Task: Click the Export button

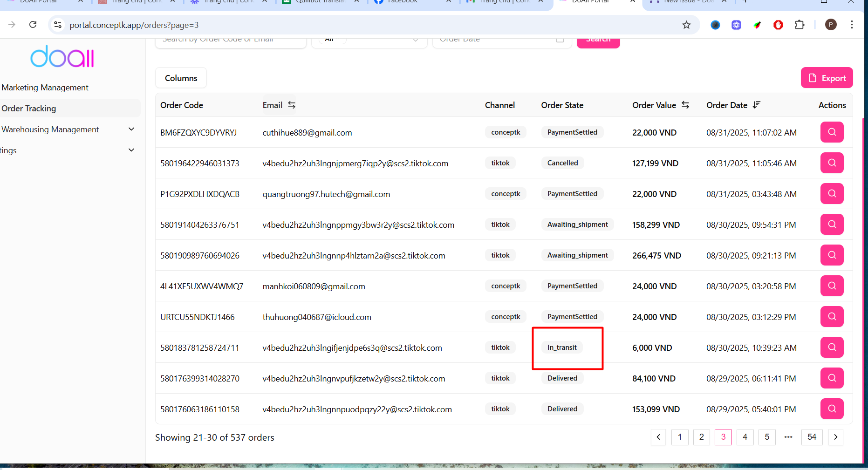Action: [x=827, y=78]
